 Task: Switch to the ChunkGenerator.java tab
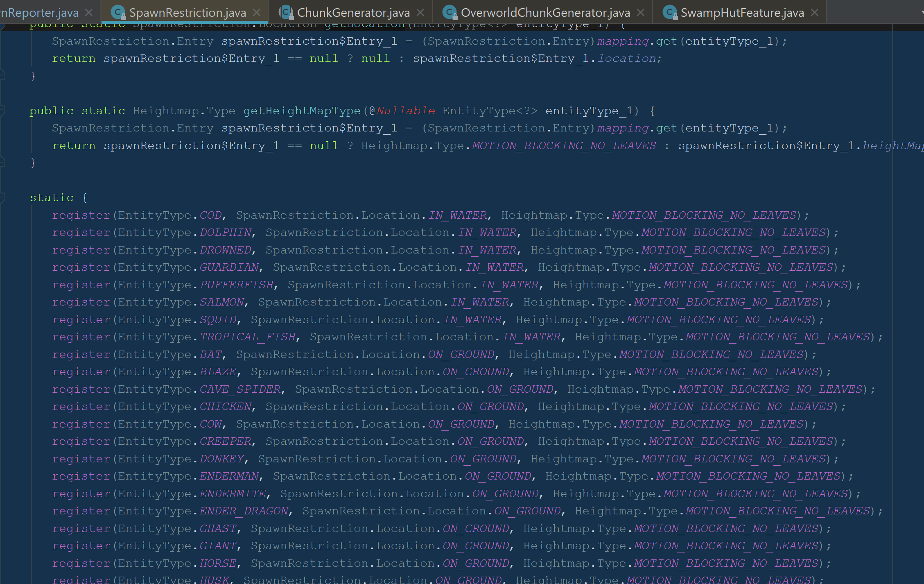(x=353, y=12)
